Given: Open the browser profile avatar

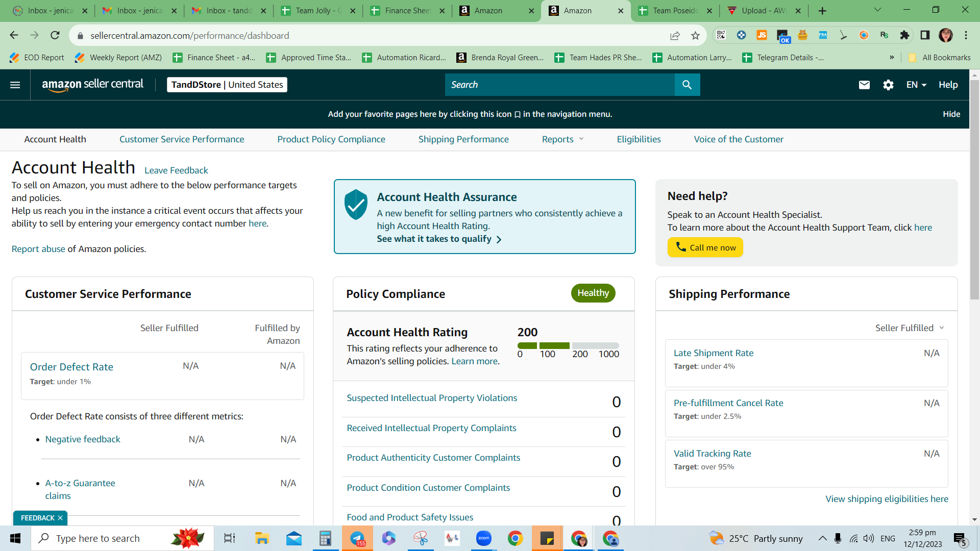Looking at the screenshot, I should point(946,35).
